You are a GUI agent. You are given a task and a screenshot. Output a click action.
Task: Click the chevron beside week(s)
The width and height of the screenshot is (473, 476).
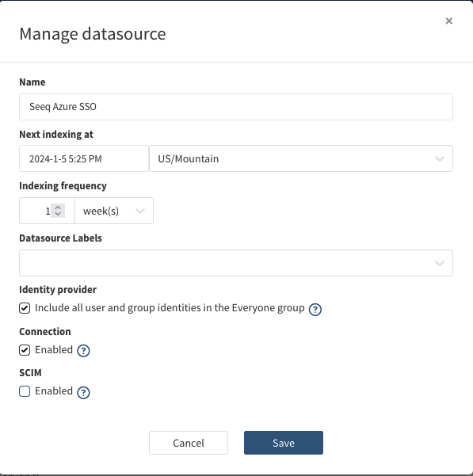click(140, 211)
